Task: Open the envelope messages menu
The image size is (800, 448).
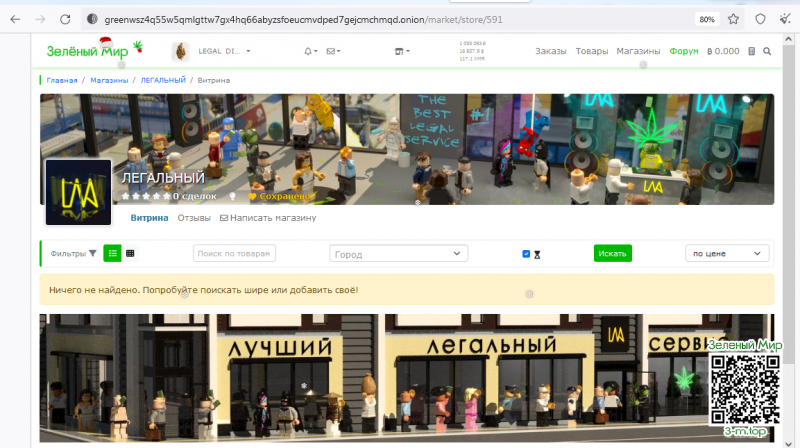Action: (333, 51)
